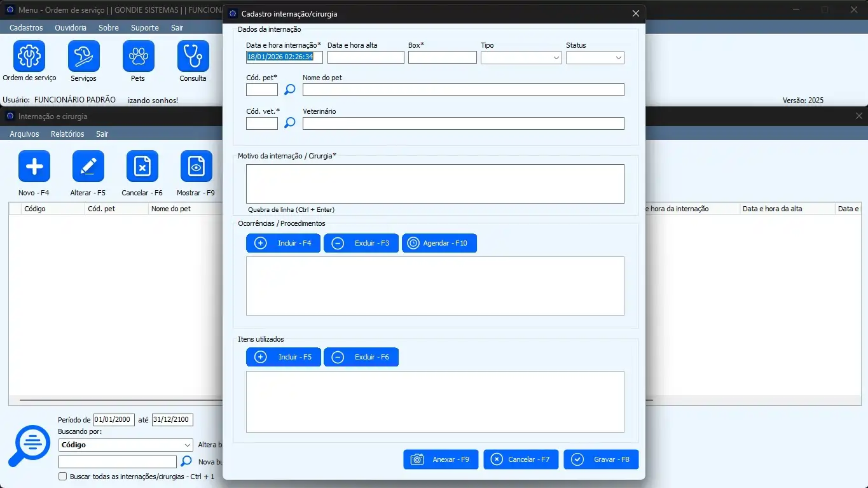The image size is (868, 488).
Task: Click the Novo - F4 plus icon
Action: click(x=34, y=167)
